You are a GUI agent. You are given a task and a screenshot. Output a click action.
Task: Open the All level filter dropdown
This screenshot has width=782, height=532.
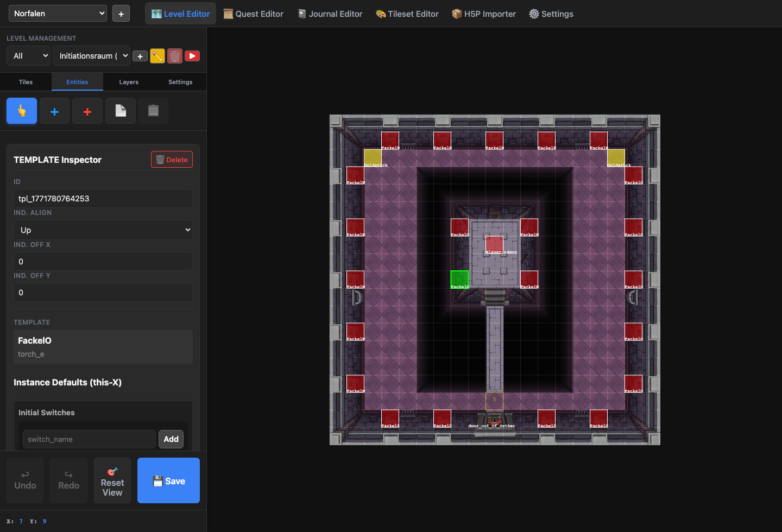click(28, 55)
